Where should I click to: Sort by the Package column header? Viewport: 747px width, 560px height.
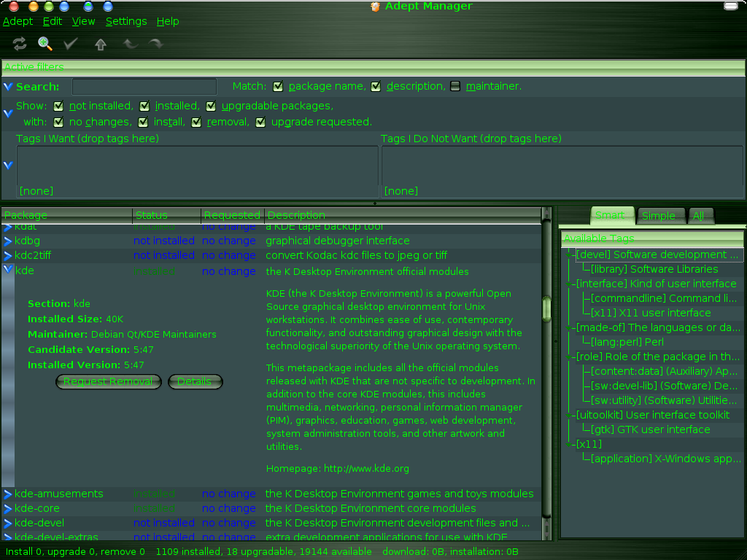(x=66, y=215)
